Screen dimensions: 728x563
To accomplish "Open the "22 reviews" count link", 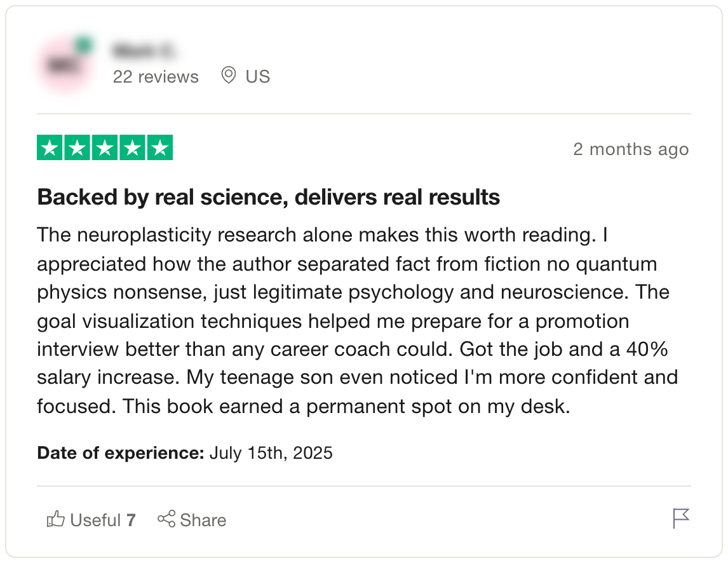I will pos(156,77).
